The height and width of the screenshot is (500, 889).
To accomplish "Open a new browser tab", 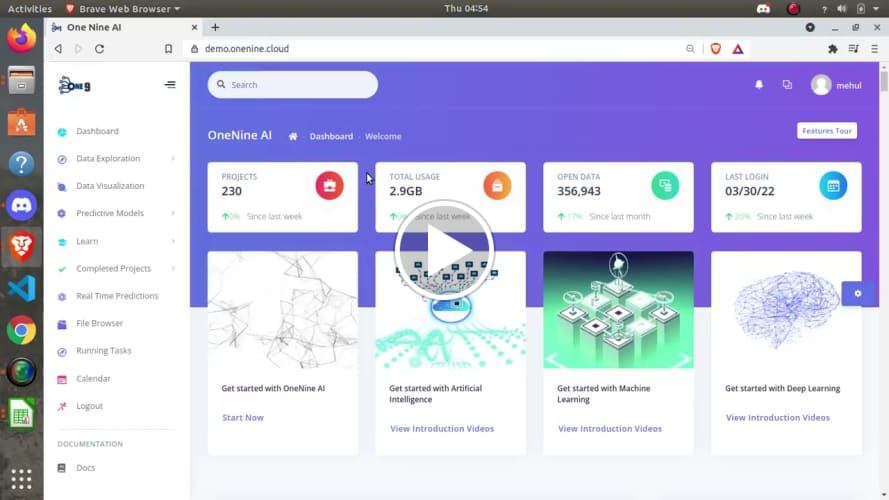I will point(215,27).
